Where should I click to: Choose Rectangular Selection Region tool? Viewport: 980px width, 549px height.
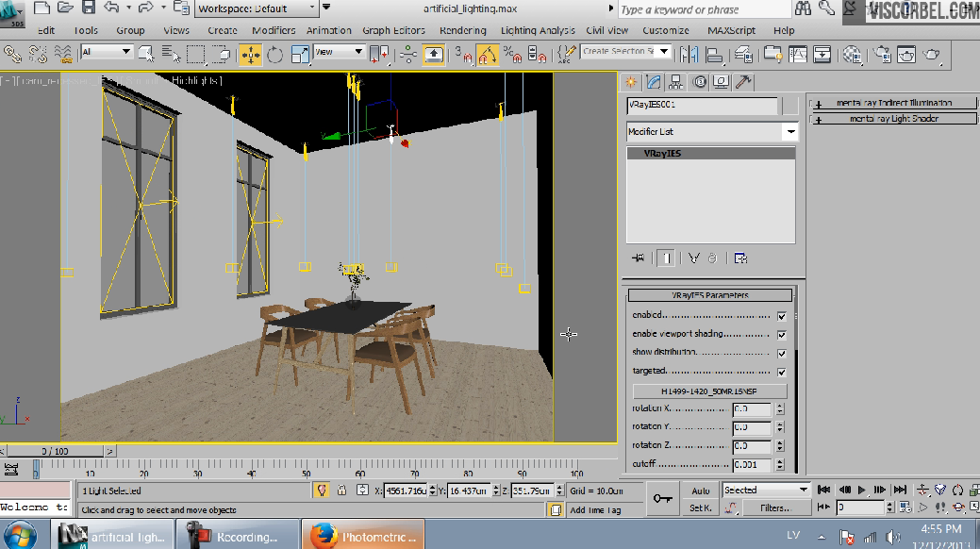tap(195, 55)
